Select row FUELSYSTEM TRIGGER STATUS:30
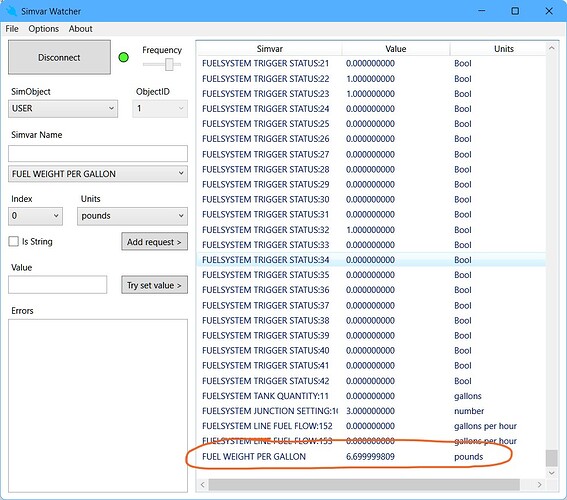The width and height of the screenshot is (567, 500). click(372, 200)
